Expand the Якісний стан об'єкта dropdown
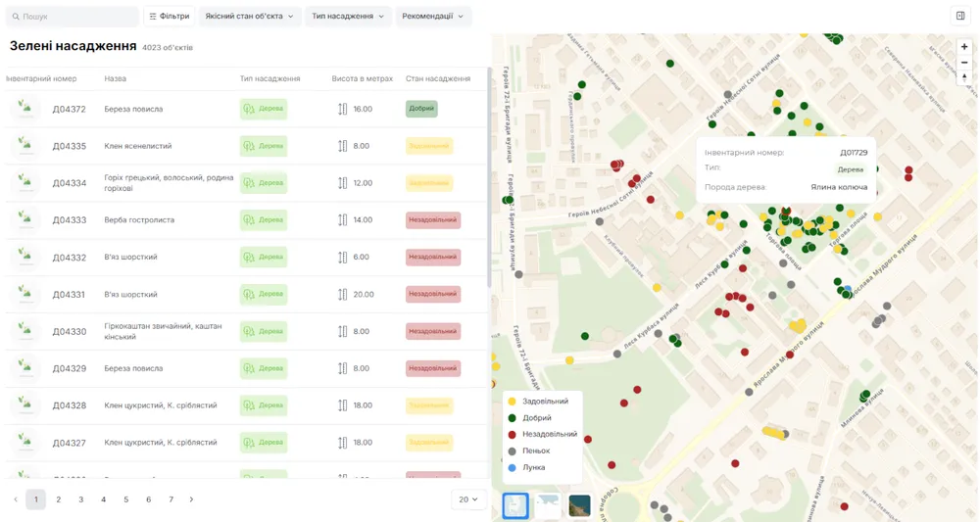The width and height of the screenshot is (980, 522). click(x=249, y=17)
